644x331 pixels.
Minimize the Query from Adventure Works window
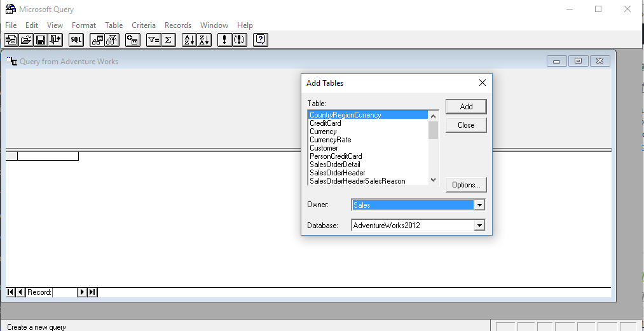click(x=557, y=61)
